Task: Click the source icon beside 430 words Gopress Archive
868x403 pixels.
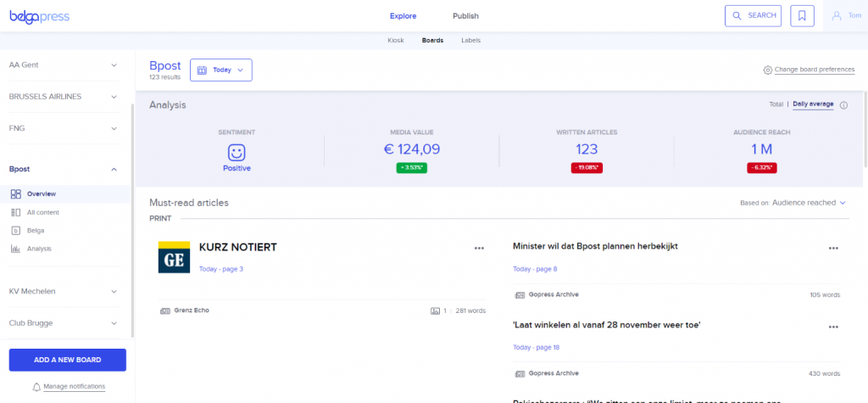Action: pyautogui.click(x=520, y=373)
